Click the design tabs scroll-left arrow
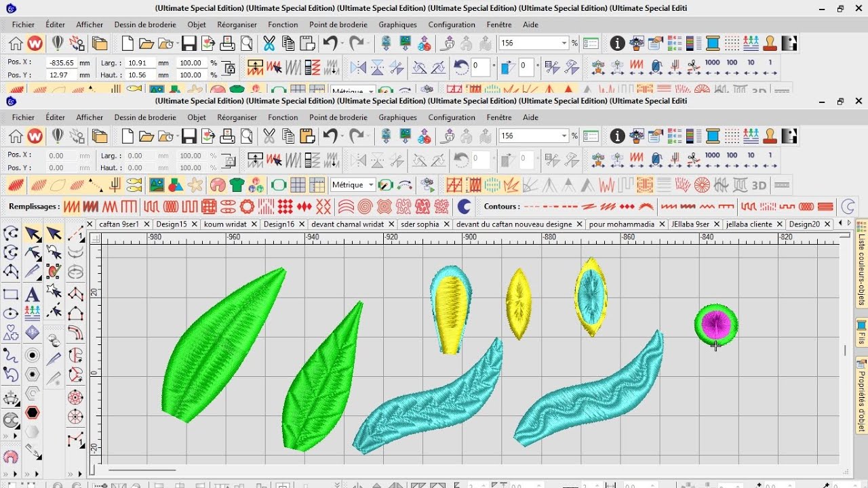This screenshot has height=488, width=868. coord(840,223)
